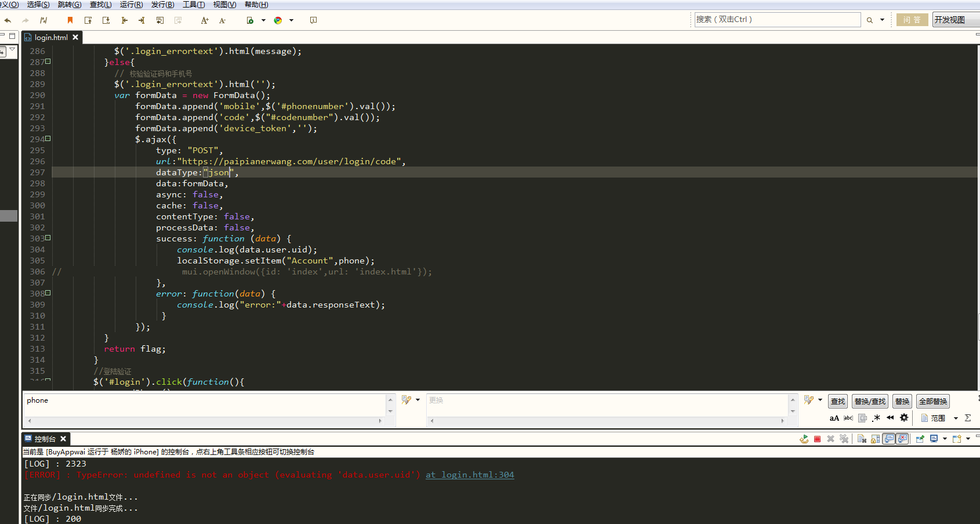Open find settings gear icon

pyautogui.click(x=903, y=418)
